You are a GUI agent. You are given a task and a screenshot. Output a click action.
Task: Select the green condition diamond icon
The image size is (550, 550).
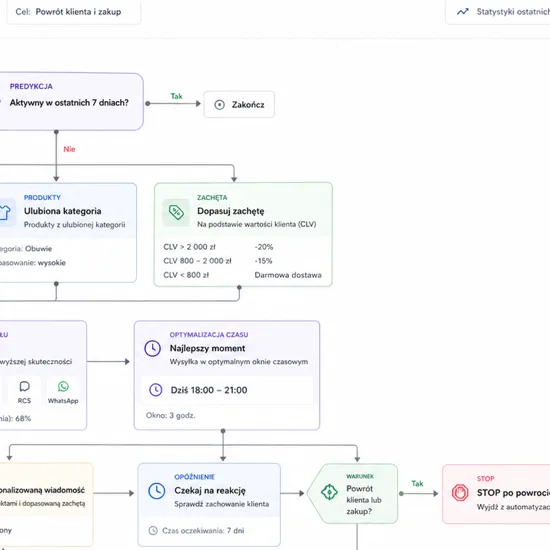click(329, 492)
